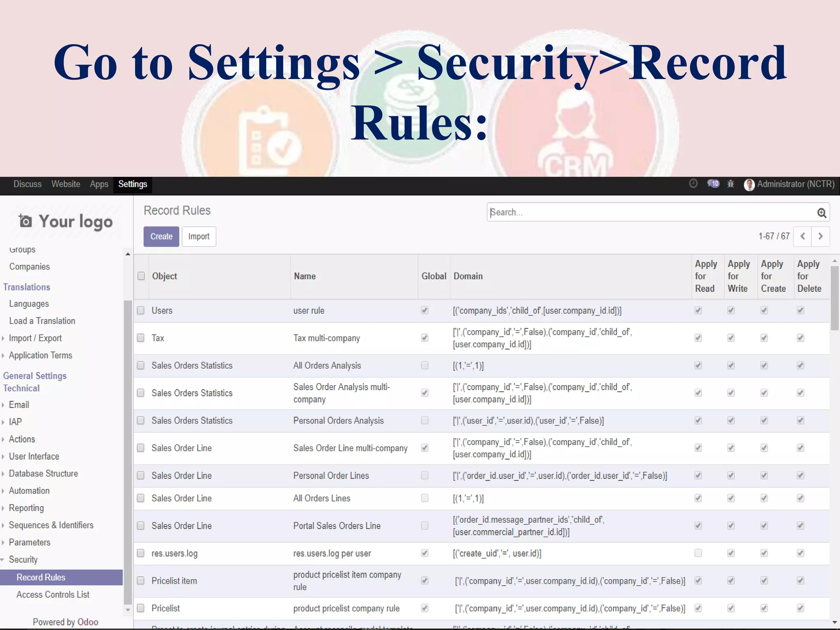Screen dimensions: 840x630
Task: Tick the select-all checkbox in header
Action: (x=141, y=276)
